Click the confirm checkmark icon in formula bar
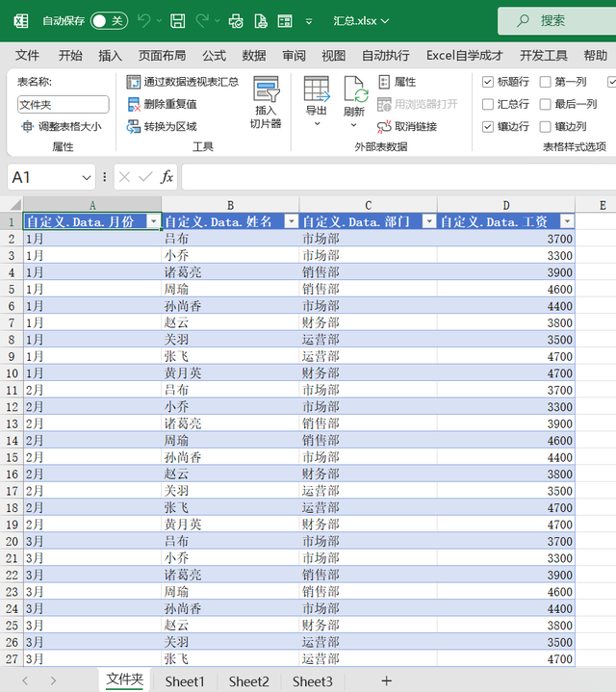Screen dimensions: 616x692 (x=145, y=177)
